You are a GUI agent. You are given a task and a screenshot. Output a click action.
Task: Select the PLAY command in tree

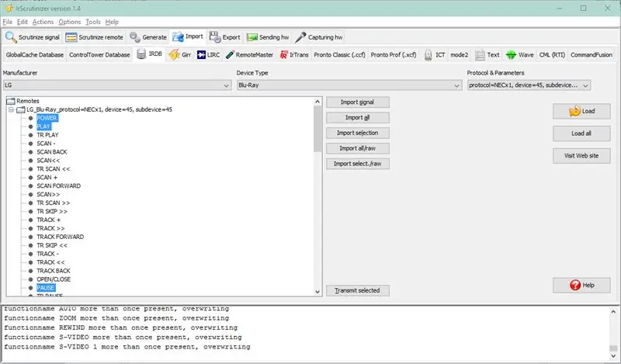[43, 127]
